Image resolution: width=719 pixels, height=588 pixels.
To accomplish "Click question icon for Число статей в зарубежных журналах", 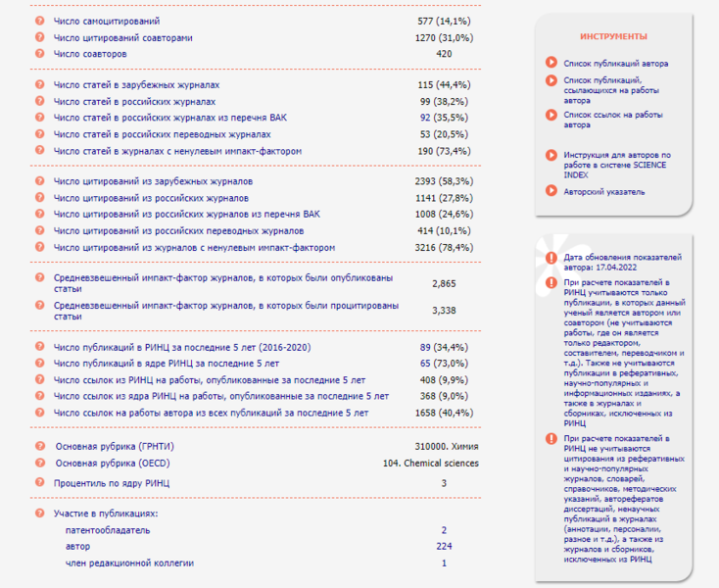I will pos(39,85).
